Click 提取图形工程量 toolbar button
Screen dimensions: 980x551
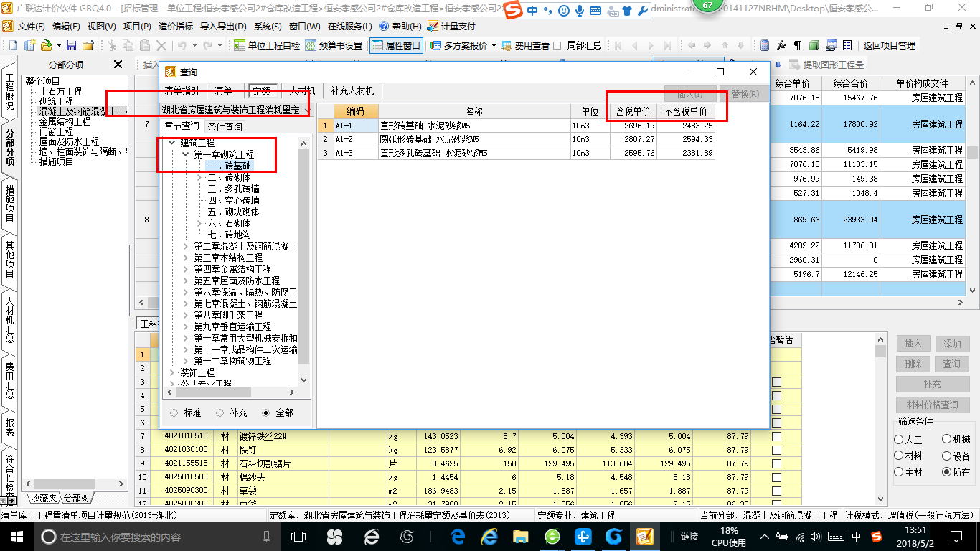[827, 65]
